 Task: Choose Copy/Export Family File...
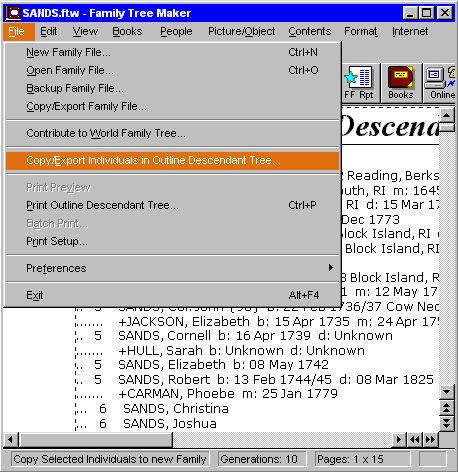click(172, 106)
